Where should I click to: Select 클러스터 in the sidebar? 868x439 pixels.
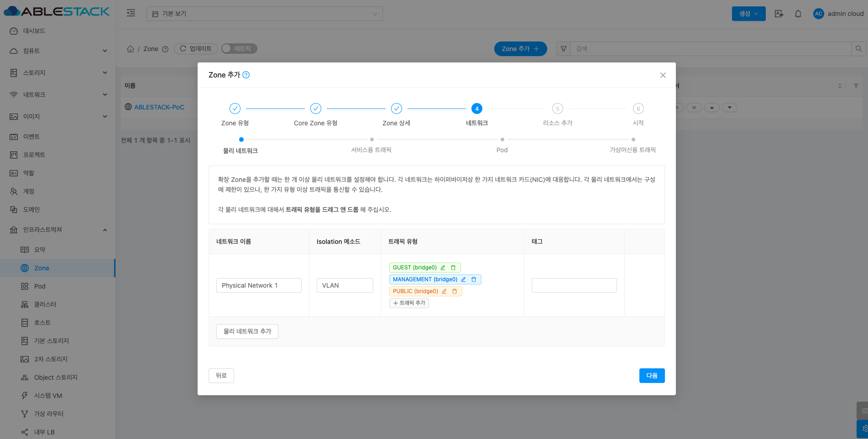(x=58, y=305)
